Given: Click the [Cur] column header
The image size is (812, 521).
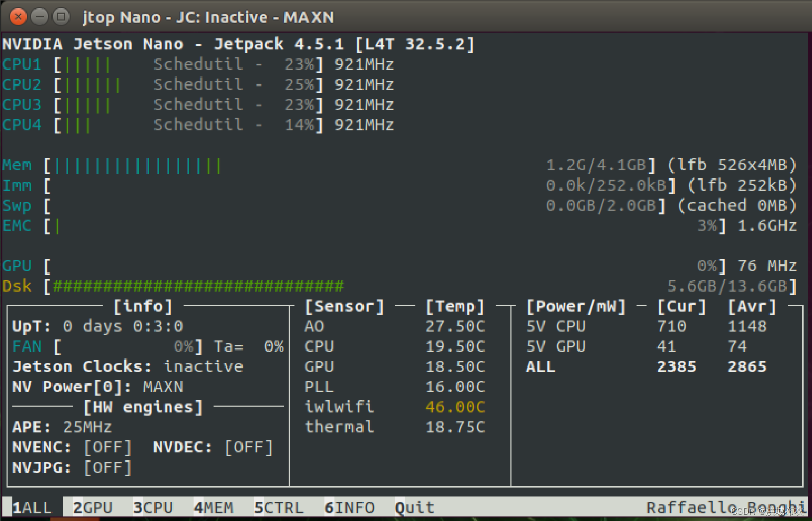Looking at the screenshot, I should click(x=682, y=306).
